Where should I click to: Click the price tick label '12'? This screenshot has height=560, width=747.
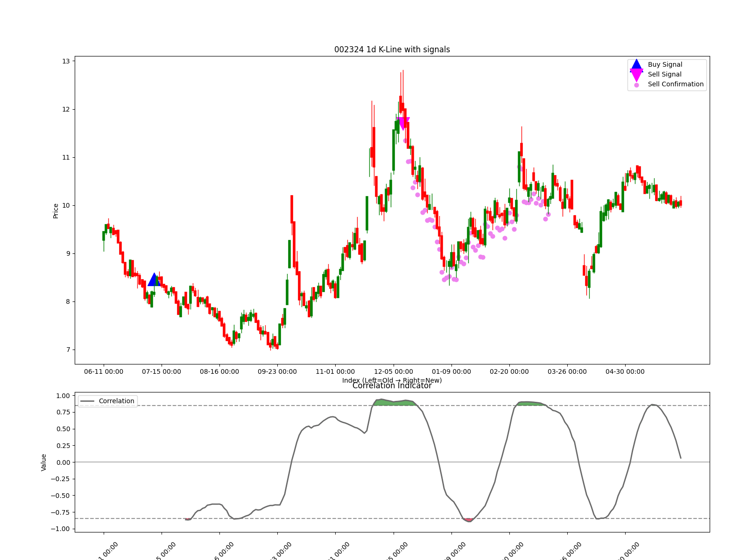[66, 109]
